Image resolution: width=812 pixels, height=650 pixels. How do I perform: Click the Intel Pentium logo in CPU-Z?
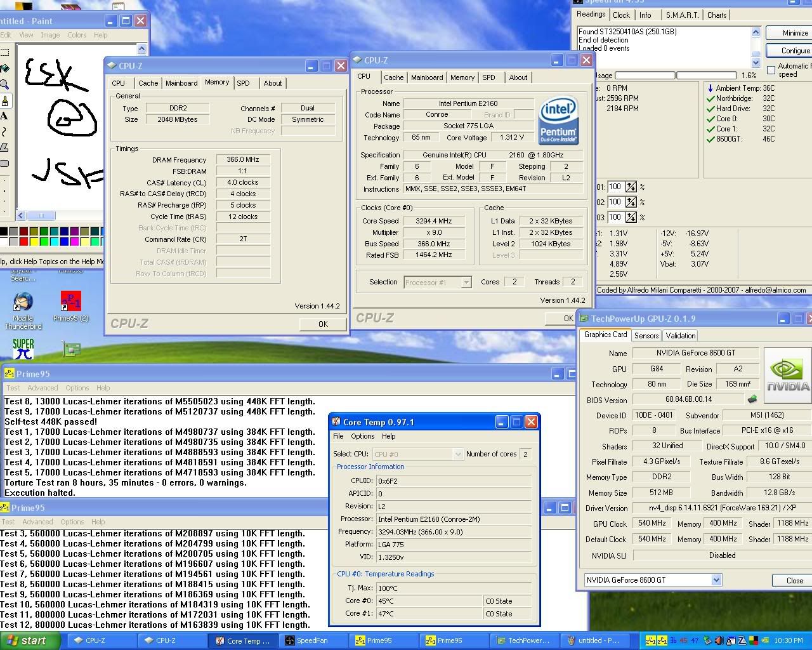pyautogui.click(x=558, y=120)
